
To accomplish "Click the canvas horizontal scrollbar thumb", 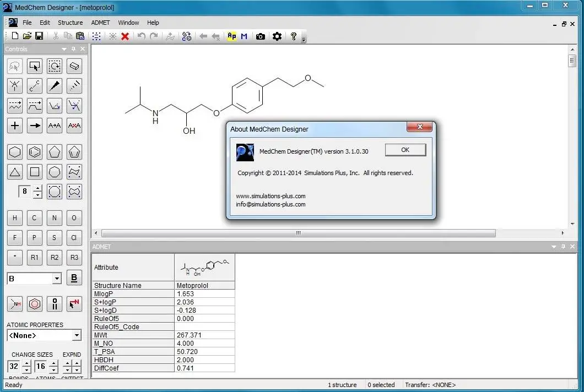I will tap(298, 233).
